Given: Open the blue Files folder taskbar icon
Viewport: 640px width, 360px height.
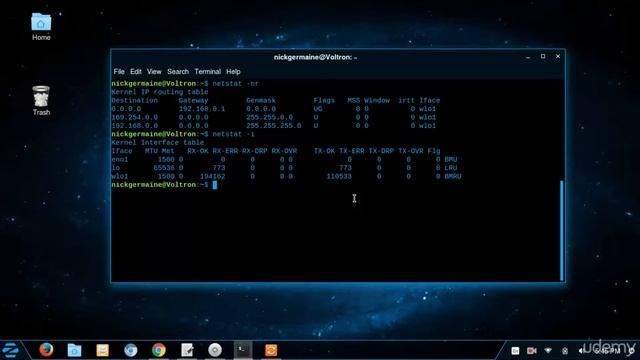Looking at the screenshot, I should coord(74,350).
